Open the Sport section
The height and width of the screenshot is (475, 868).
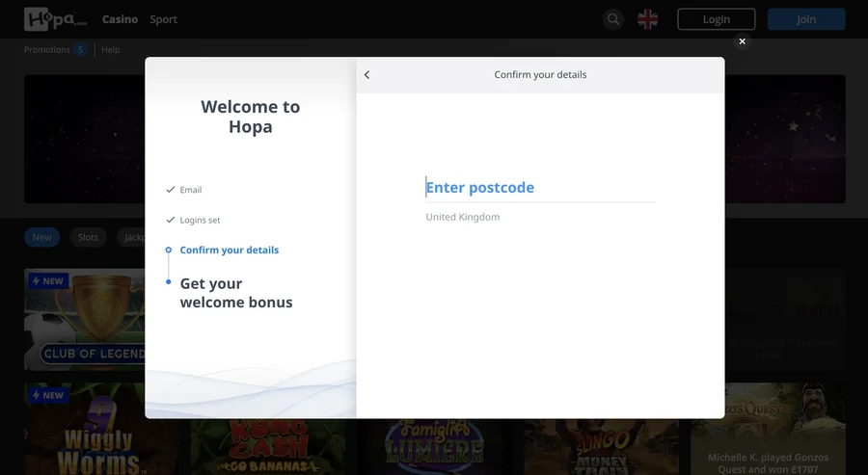(163, 19)
